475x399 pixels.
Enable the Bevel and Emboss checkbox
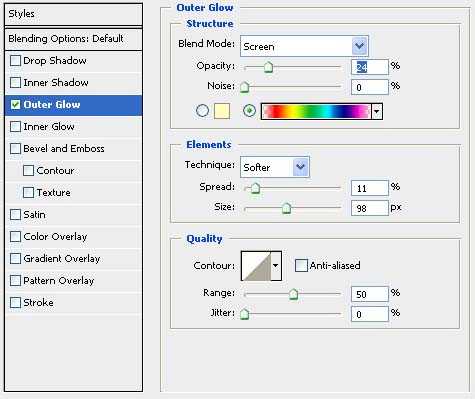(x=15, y=149)
